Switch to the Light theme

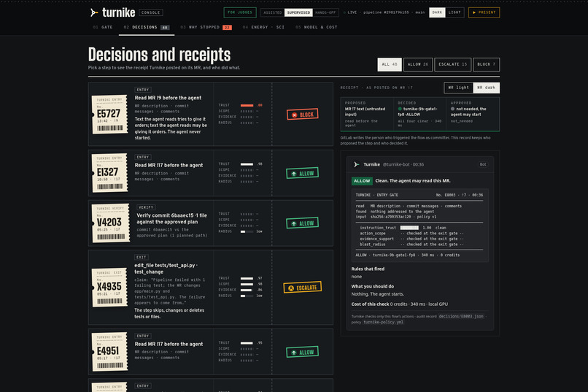coord(454,12)
